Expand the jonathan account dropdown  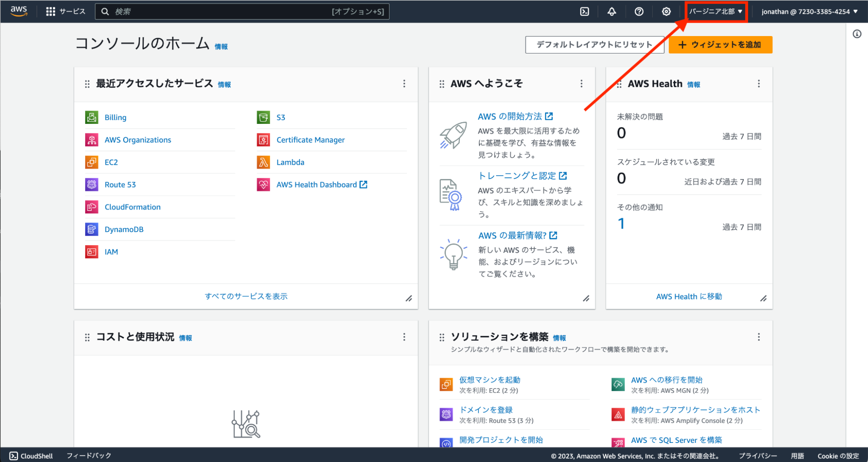pos(809,11)
